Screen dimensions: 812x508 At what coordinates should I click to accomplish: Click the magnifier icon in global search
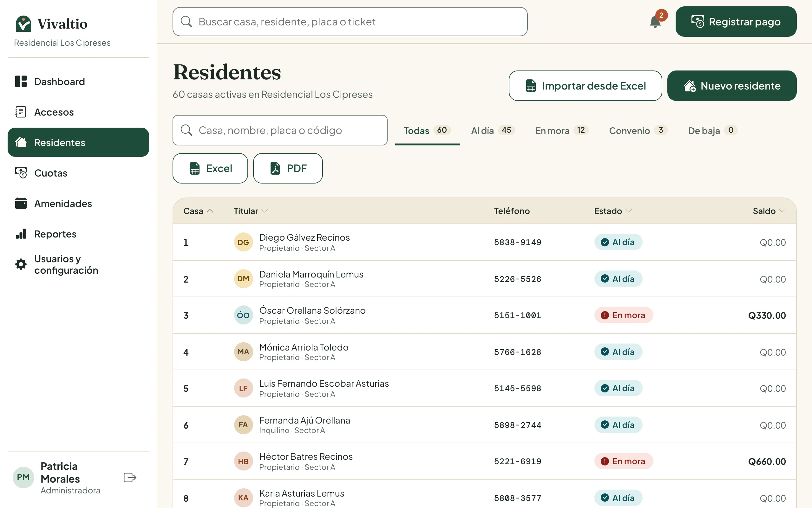187,22
